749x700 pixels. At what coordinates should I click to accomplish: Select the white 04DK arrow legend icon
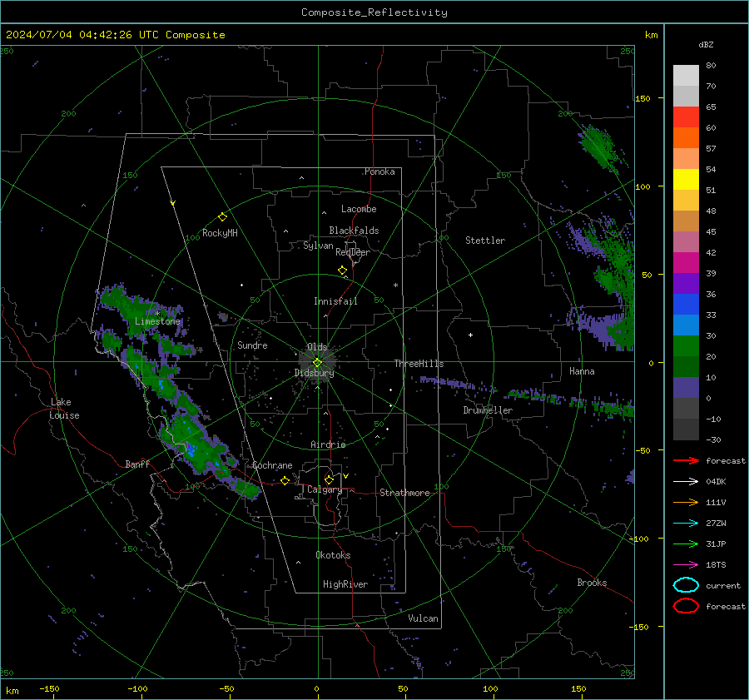pyautogui.click(x=686, y=481)
